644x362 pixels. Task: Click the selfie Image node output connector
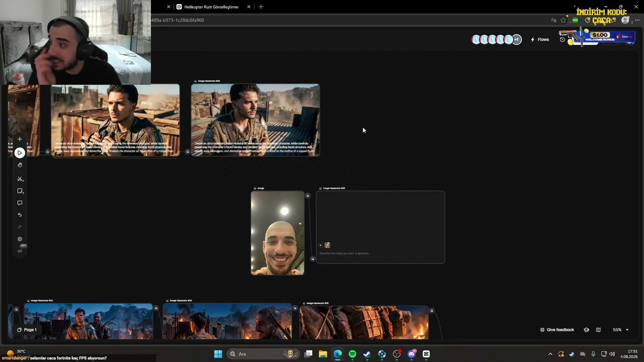click(308, 196)
